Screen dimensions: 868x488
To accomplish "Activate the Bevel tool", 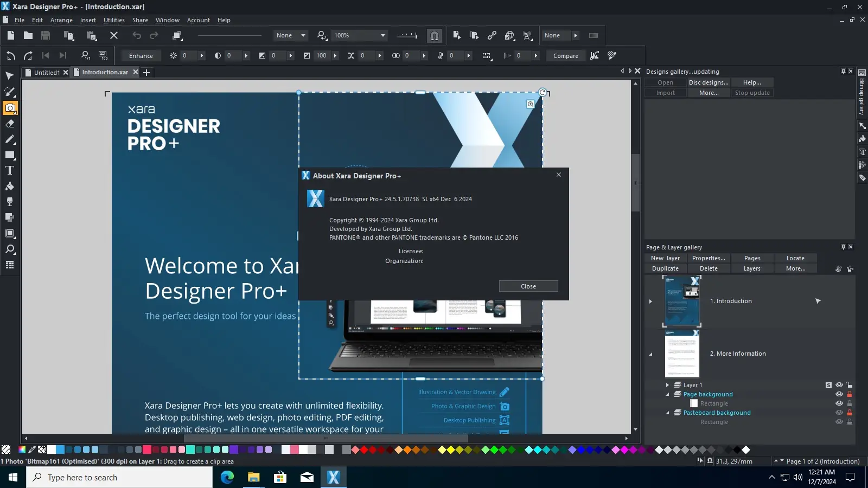I will coord(10,233).
